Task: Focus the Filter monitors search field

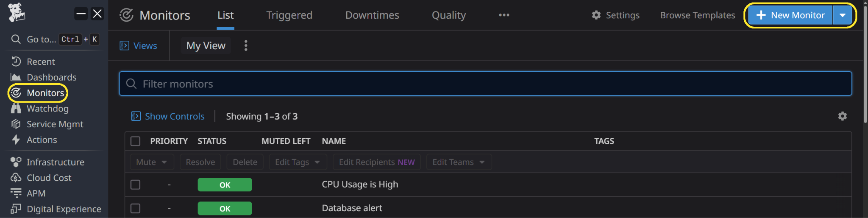Action: pyautogui.click(x=485, y=84)
